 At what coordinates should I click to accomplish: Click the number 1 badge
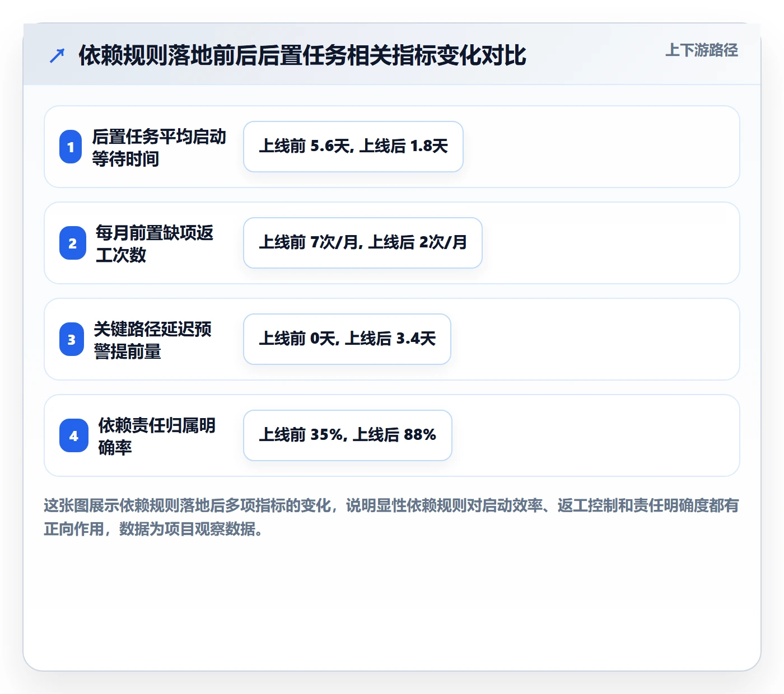(71, 147)
